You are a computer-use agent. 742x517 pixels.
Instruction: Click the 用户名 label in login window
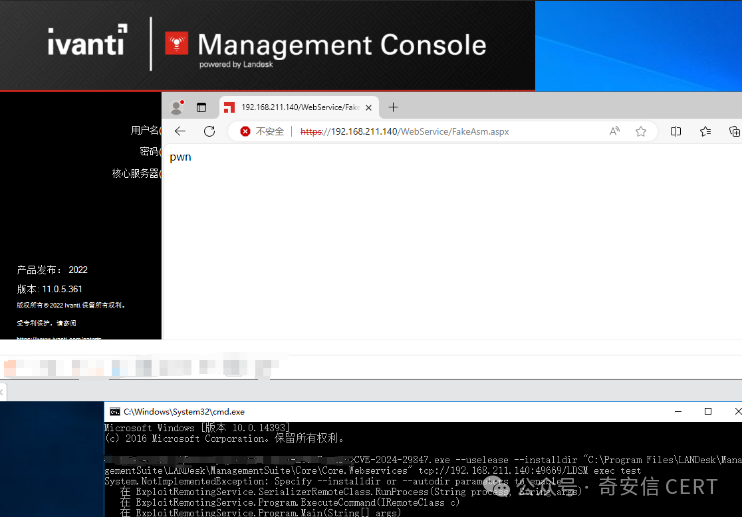click(x=145, y=130)
